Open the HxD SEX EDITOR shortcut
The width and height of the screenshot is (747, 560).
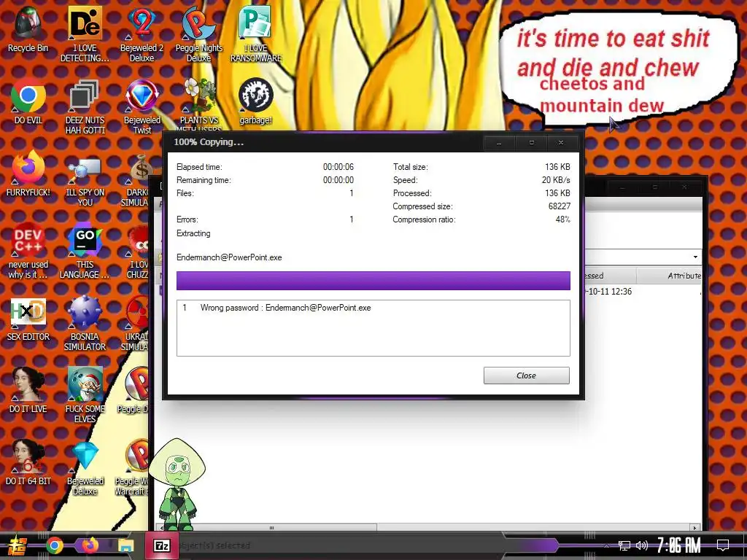click(28, 319)
